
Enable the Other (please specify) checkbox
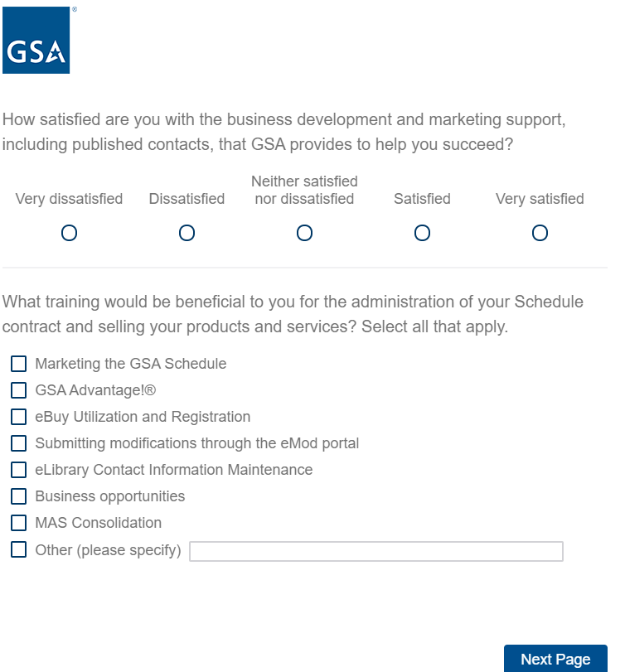(18, 549)
